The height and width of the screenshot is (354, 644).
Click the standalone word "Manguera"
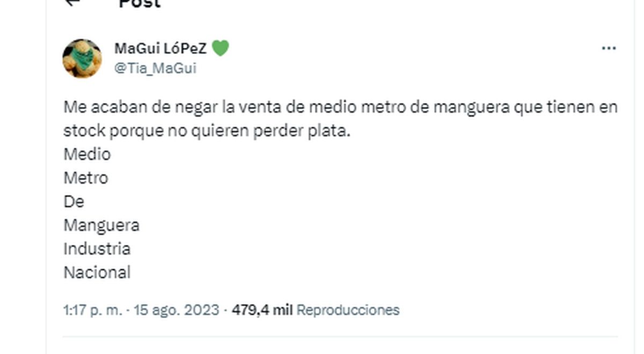(101, 225)
